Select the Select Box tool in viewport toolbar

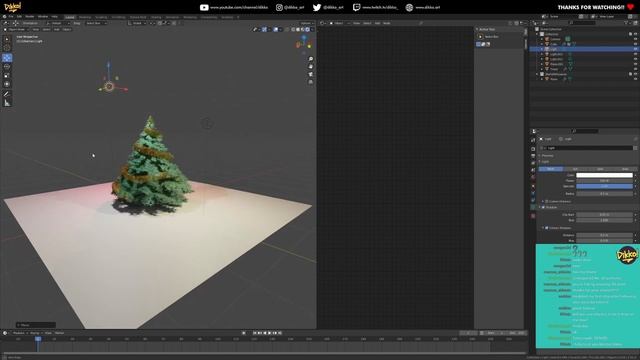pos(7,39)
